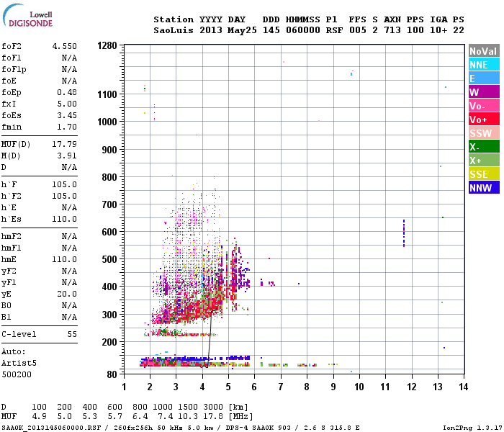Click the D distance 3000 entry

click(x=213, y=408)
